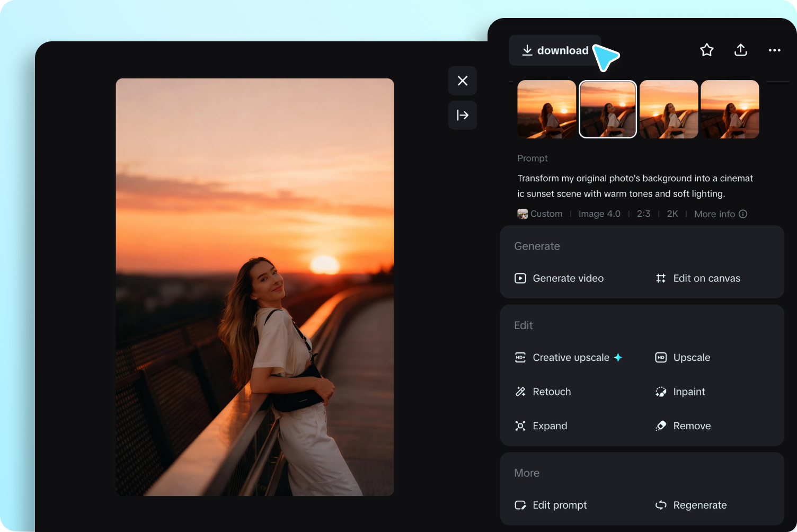The width and height of the screenshot is (797, 532).
Task: Choose the Expand option
Action: [x=541, y=426]
